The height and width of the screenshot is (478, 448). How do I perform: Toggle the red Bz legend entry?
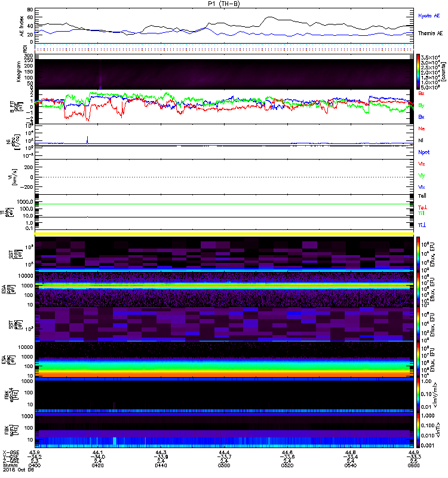pos(421,94)
